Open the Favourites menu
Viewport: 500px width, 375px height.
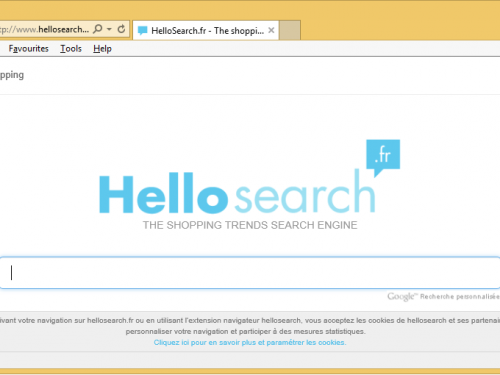(29, 49)
